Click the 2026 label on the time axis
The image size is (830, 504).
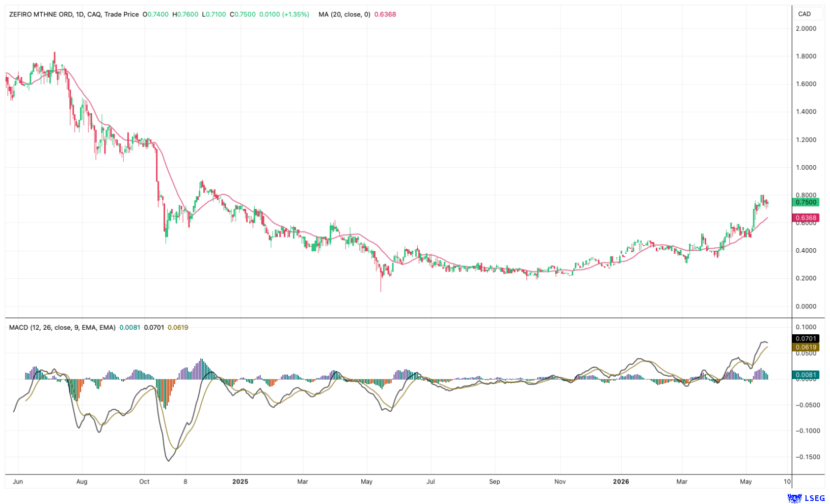point(621,481)
